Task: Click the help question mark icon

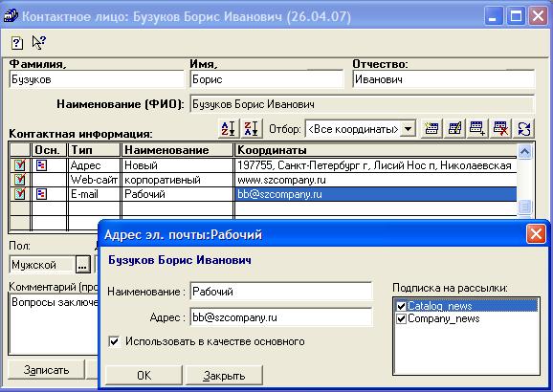Action: [x=17, y=43]
